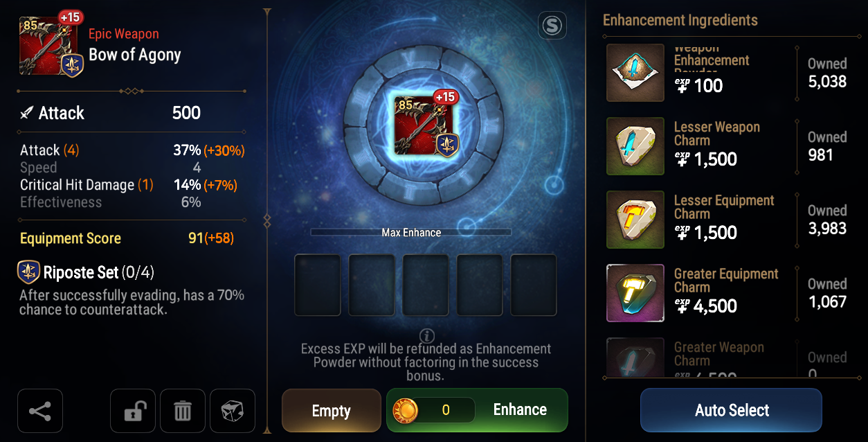This screenshot has width=868, height=442.
Task: Tap the Riposte Set badge icon
Action: (29, 272)
